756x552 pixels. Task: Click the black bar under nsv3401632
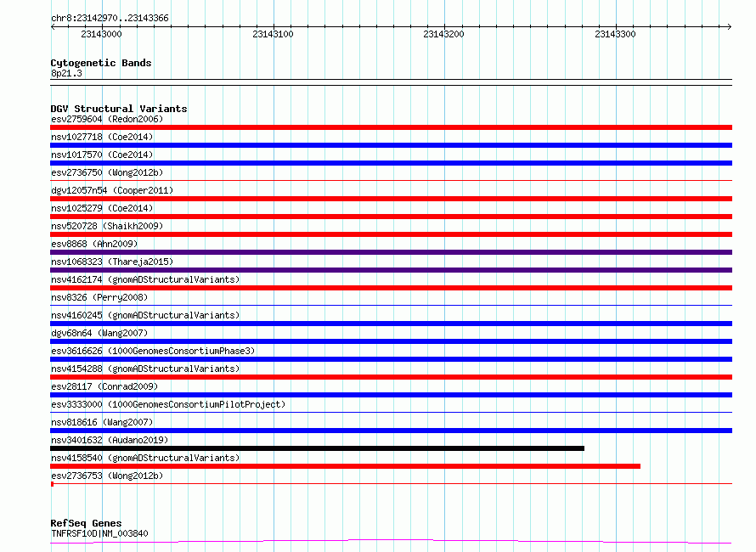[317, 448]
